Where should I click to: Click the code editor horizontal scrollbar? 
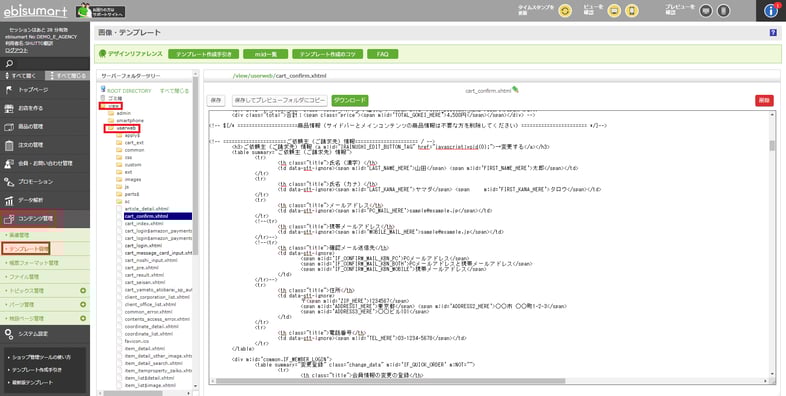pyautogui.click(x=489, y=381)
